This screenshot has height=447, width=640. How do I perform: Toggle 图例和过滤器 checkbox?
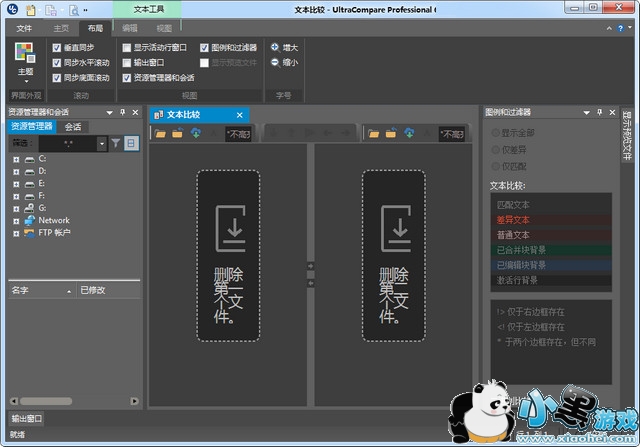coord(205,47)
